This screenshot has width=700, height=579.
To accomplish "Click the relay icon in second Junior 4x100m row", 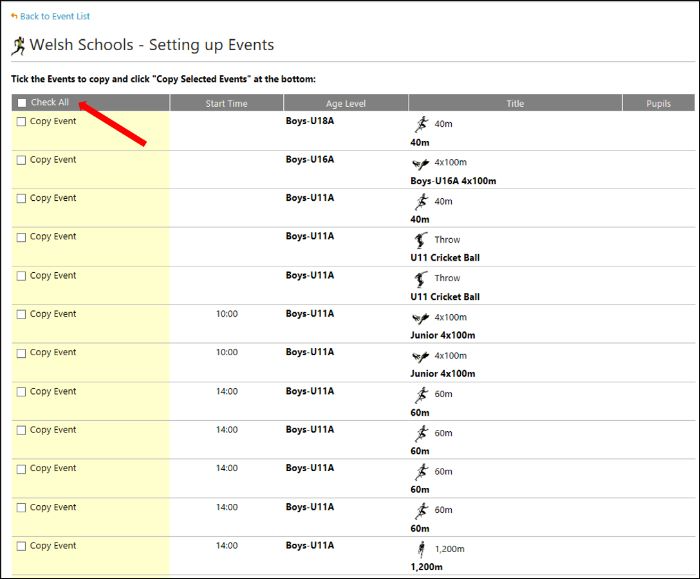I will tap(421, 357).
